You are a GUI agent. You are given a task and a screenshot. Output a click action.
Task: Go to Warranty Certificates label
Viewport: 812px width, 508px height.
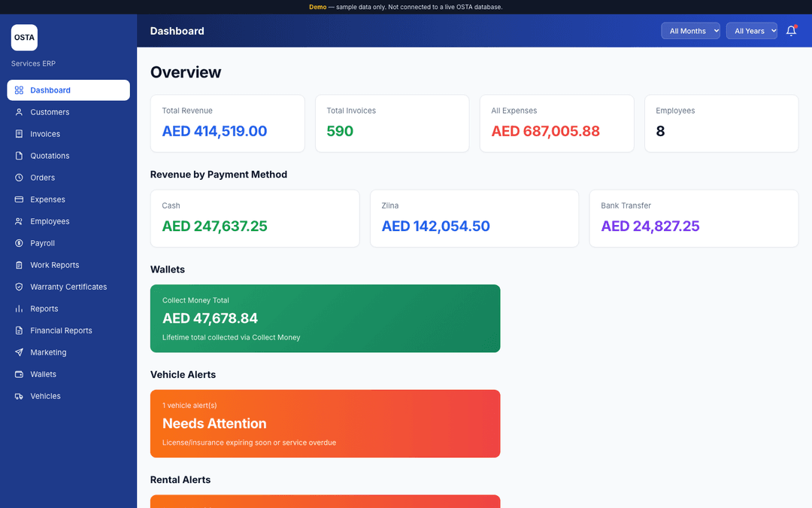point(68,287)
